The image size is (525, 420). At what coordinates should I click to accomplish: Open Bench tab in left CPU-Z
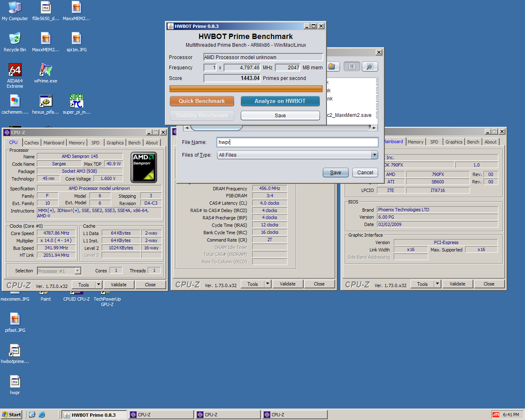point(134,143)
